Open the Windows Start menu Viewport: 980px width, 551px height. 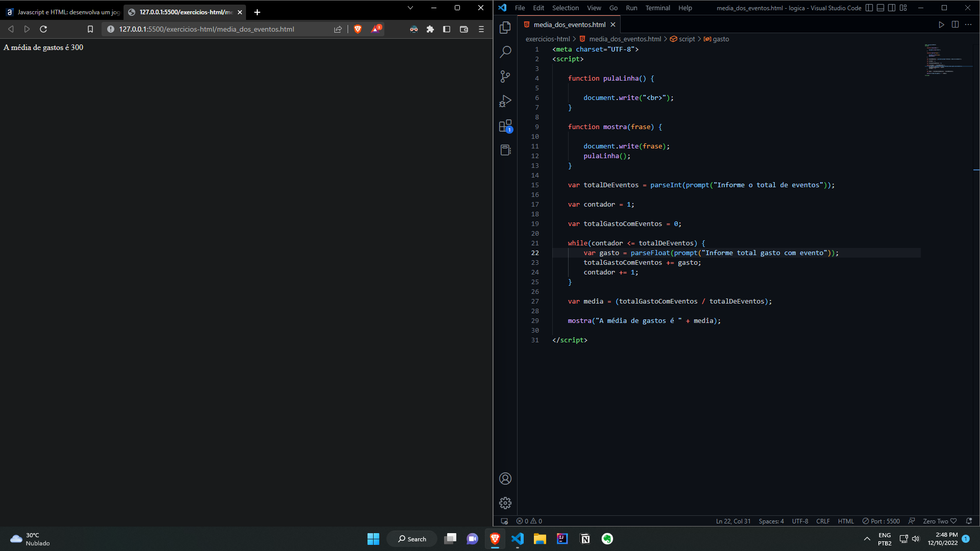pos(373,539)
